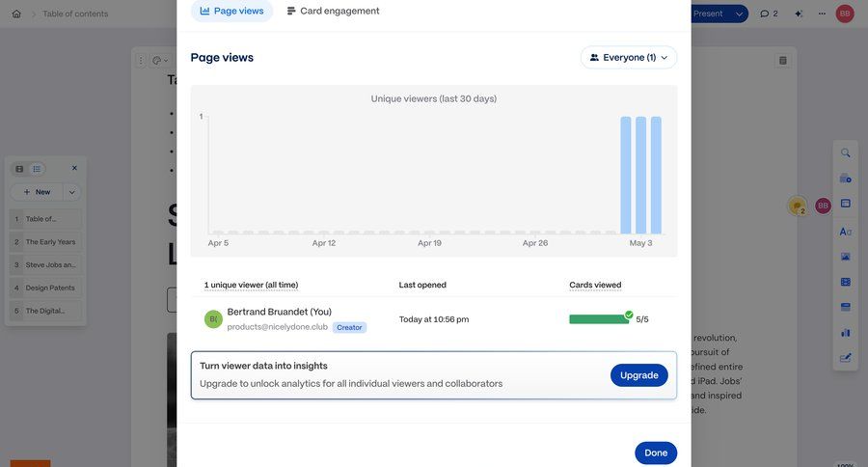The image size is (868, 467).
Task: Click the Present button
Action: point(709,14)
